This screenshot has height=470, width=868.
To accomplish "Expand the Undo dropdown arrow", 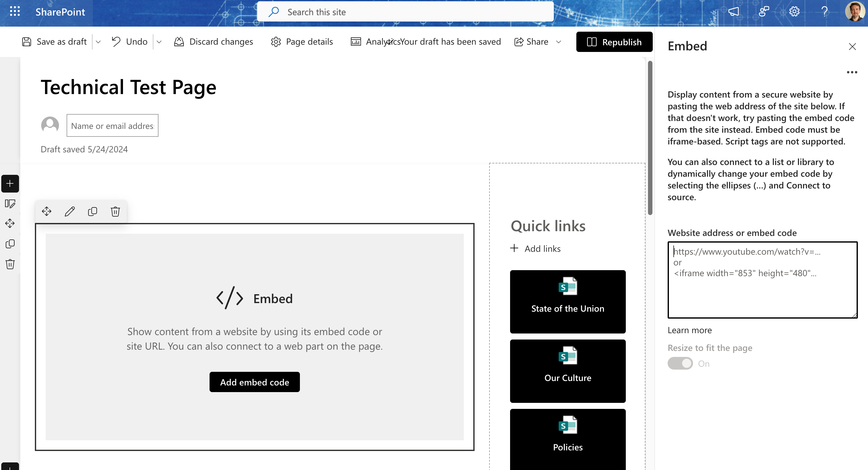I will pos(159,42).
